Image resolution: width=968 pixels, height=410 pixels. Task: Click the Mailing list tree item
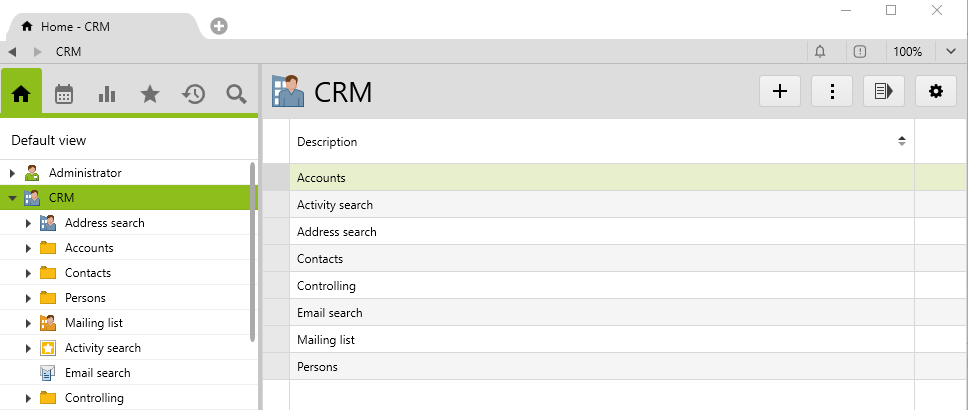pos(93,323)
